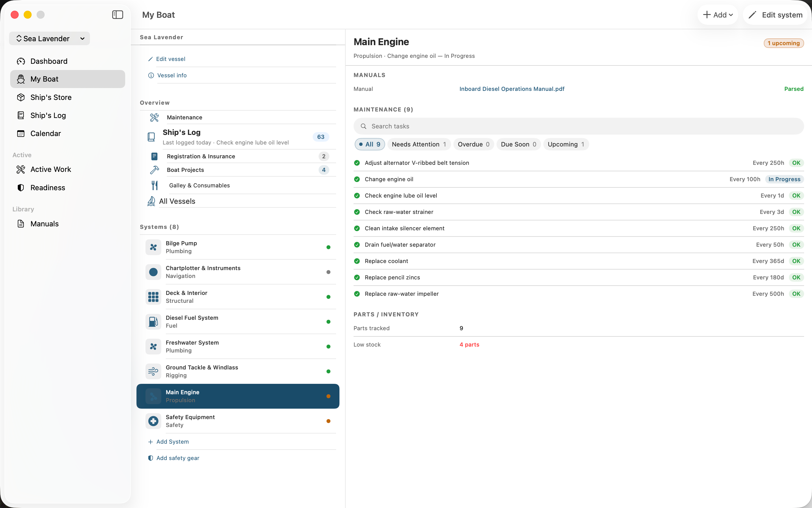Select Freshwater System
The height and width of the screenshot is (508, 812).
pos(238,346)
